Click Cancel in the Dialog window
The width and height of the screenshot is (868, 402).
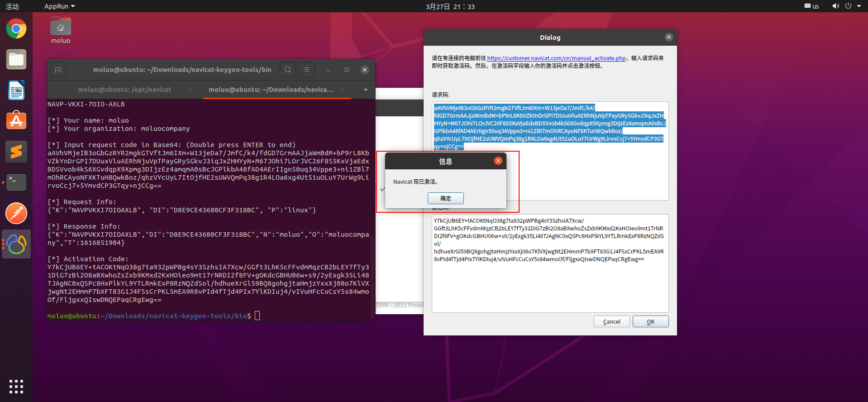point(612,321)
